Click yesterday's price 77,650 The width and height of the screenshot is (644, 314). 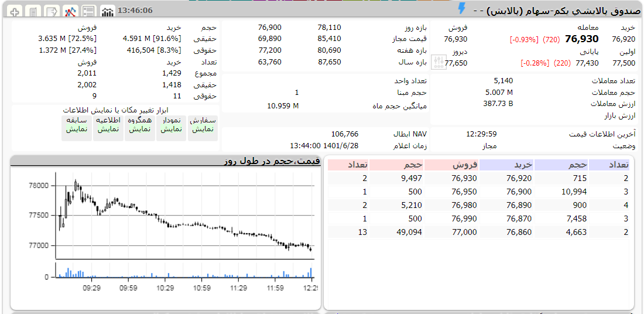tap(456, 63)
